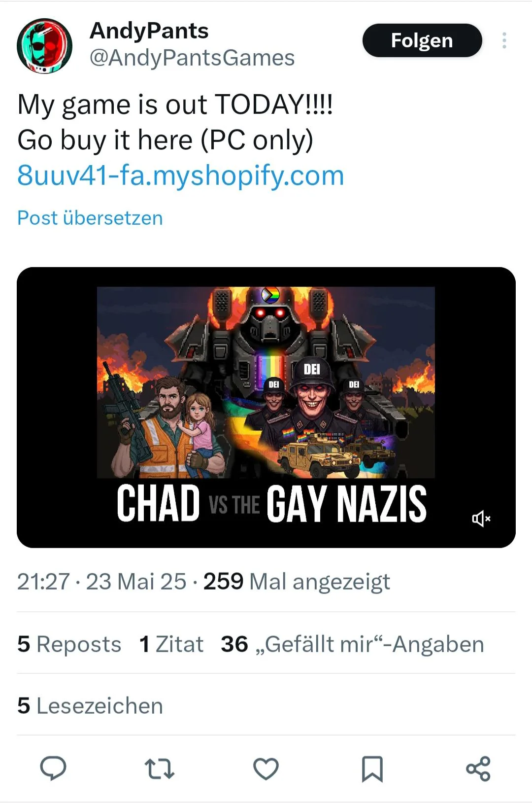532x803 pixels.
Task: Play the Chad vs the Gay Nazis video
Action: (266, 407)
